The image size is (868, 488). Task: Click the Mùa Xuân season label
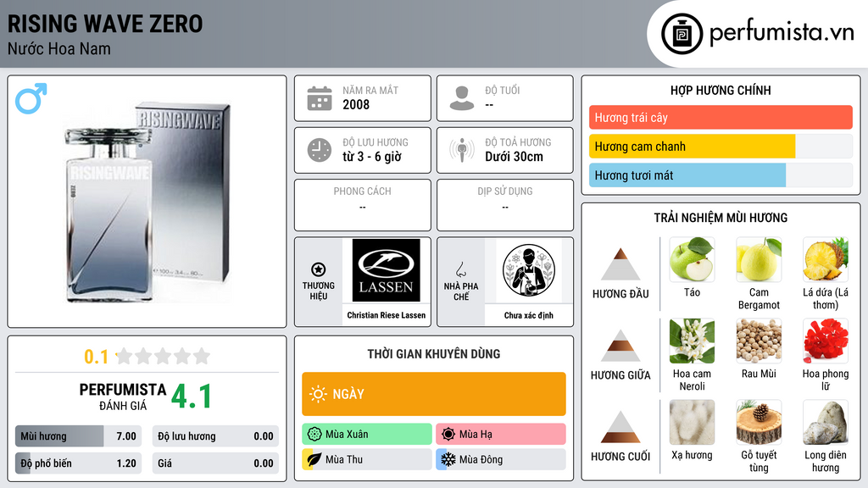coord(347,435)
